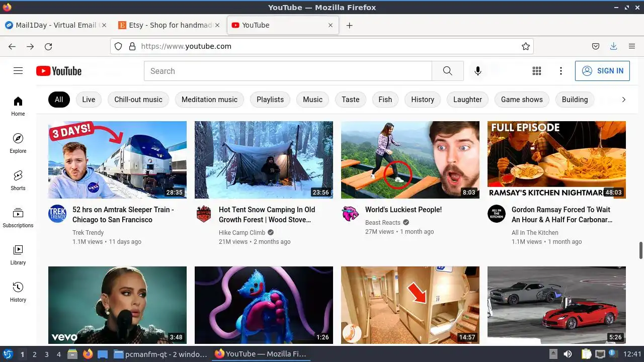The image size is (644, 362).
Task: Open the YouTube hamburger guide menu
Action: (18, 71)
